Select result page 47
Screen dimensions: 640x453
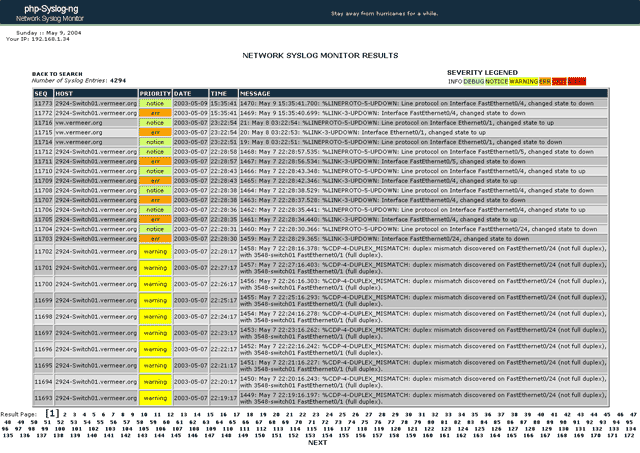633,415
